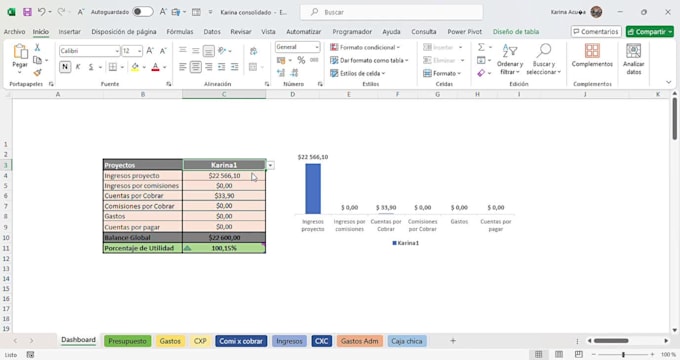
Task: Toggle the Autoguardado switch
Action: pyautogui.click(x=143, y=12)
